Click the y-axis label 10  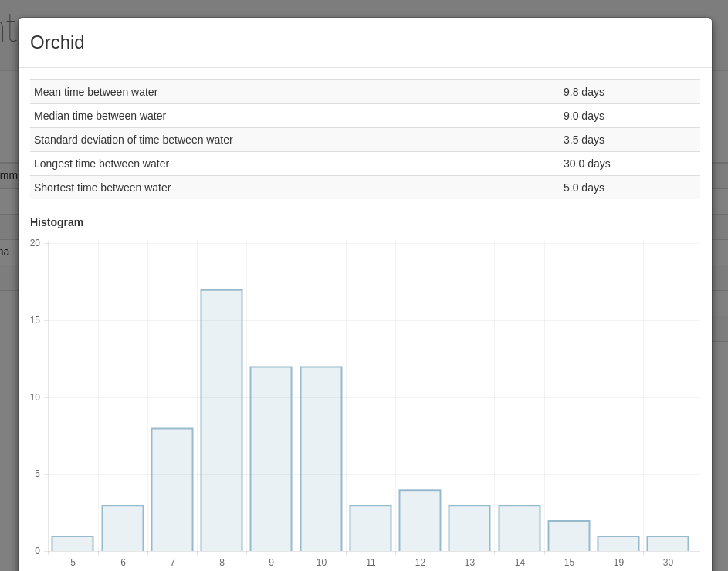[x=35, y=397]
